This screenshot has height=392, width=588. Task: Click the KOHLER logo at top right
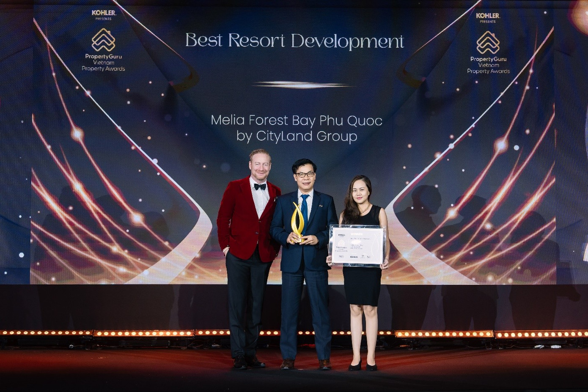pos(488,16)
